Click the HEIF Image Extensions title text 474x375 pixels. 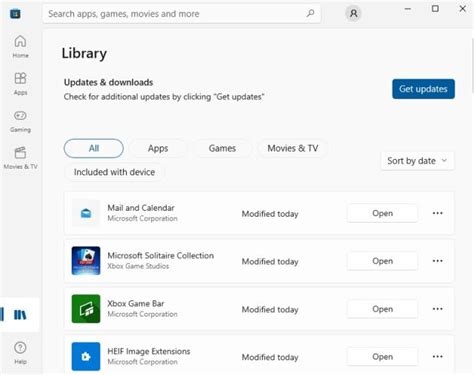(x=149, y=351)
